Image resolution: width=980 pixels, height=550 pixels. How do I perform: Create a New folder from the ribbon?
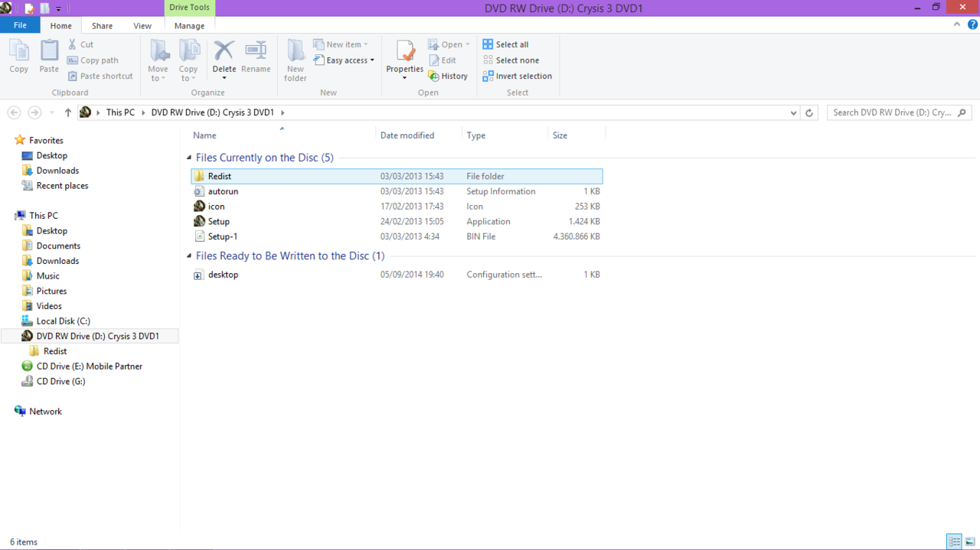pyautogui.click(x=296, y=60)
